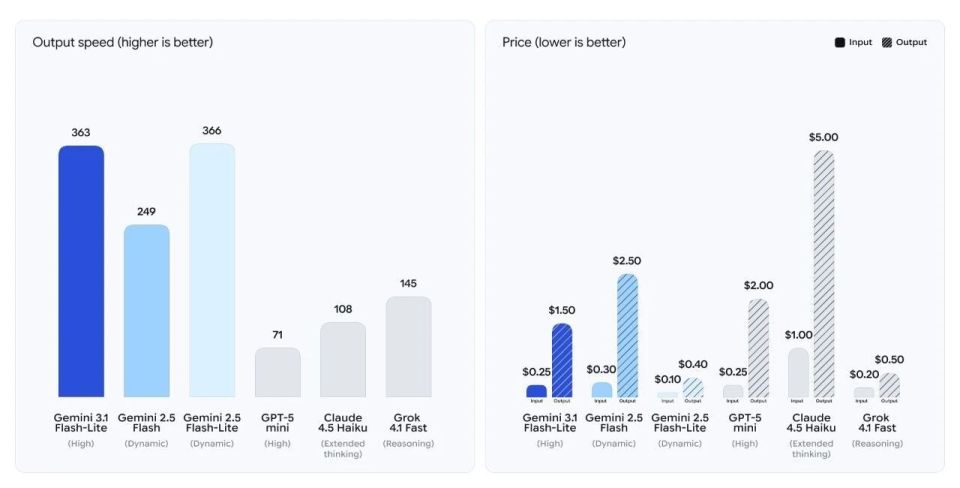Click Gemini 3.1 Flash-Lite $0.25 input bar
This screenshot has width=960, height=488.
coord(536,391)
